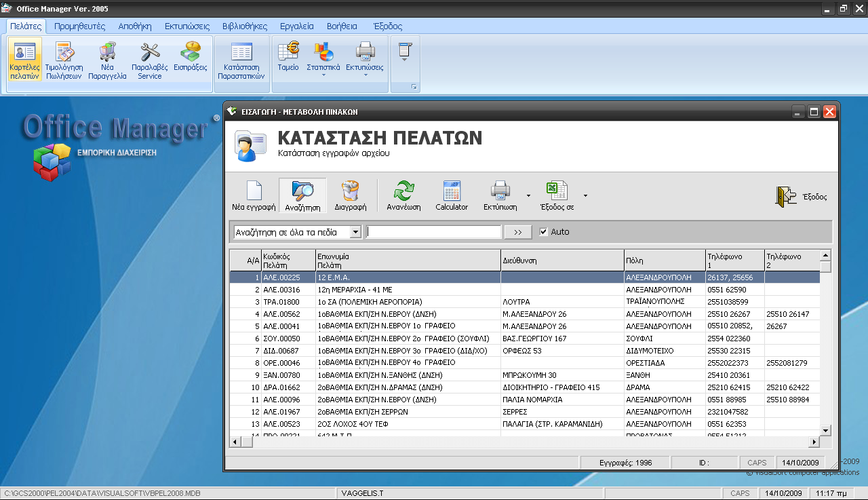Open the Αποθήκη menu tab
The width and height of the screenshot is (868, 500).
tap(134, 26)
